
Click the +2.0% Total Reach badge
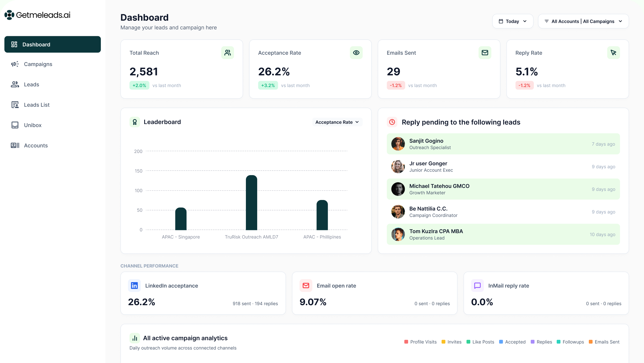click(x=139, y=85)
